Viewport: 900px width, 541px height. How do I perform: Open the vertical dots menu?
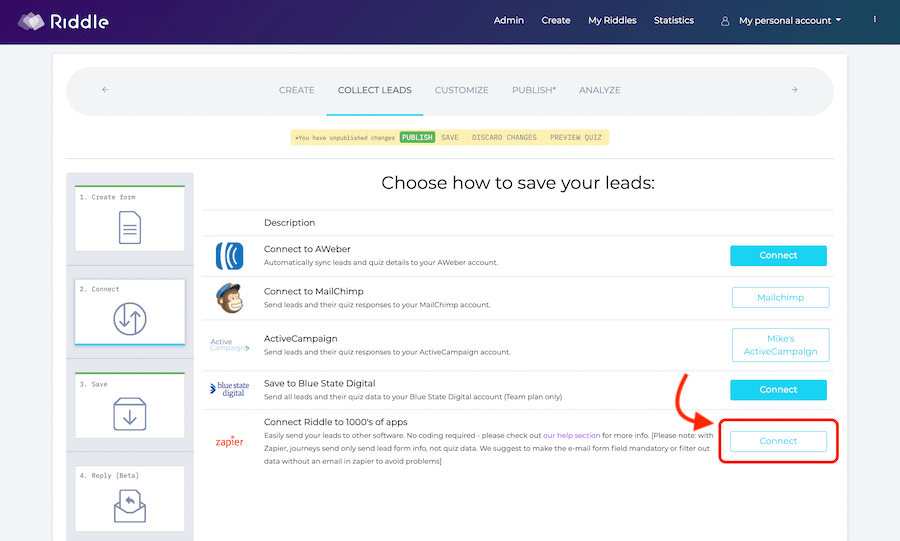(875, 20)
